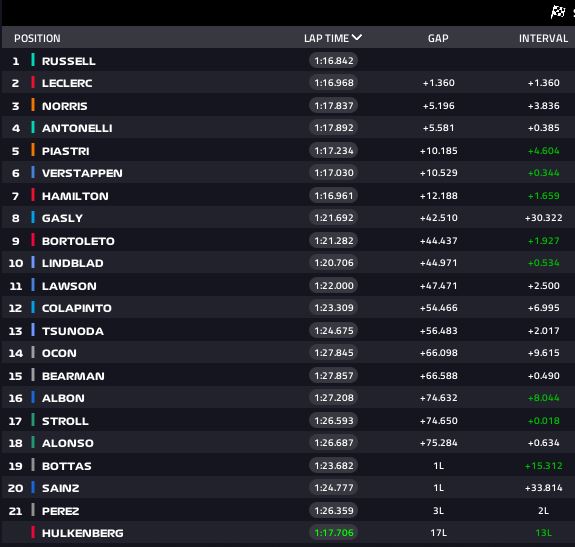Select HAMILTON's lap time 1:16.961
Screen dimensions: 575x547
tap(334, 196)
